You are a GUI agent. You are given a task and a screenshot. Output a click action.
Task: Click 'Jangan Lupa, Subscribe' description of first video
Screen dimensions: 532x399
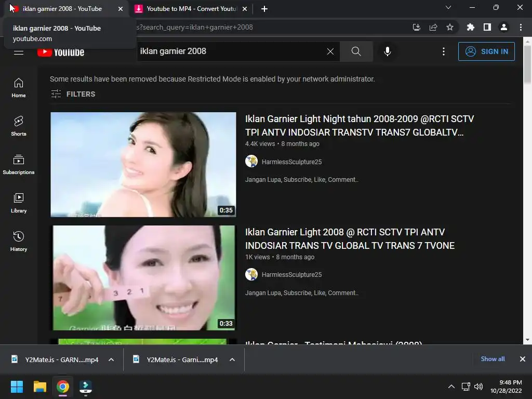[302, 180]
